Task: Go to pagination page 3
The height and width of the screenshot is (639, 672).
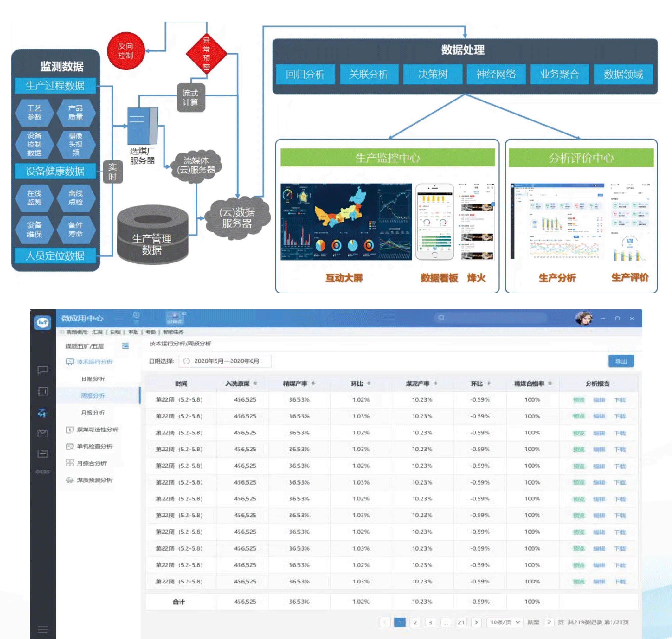Action: click(430, 622)
